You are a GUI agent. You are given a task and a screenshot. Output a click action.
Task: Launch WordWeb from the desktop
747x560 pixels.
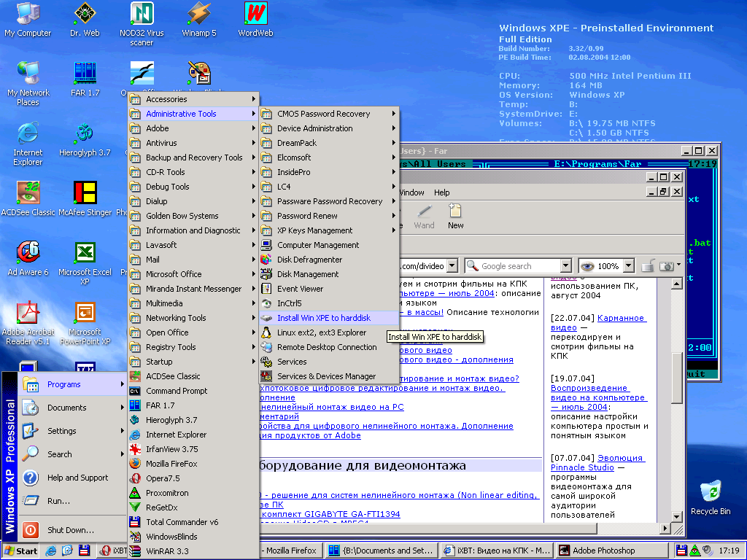[x=255, y=15]
